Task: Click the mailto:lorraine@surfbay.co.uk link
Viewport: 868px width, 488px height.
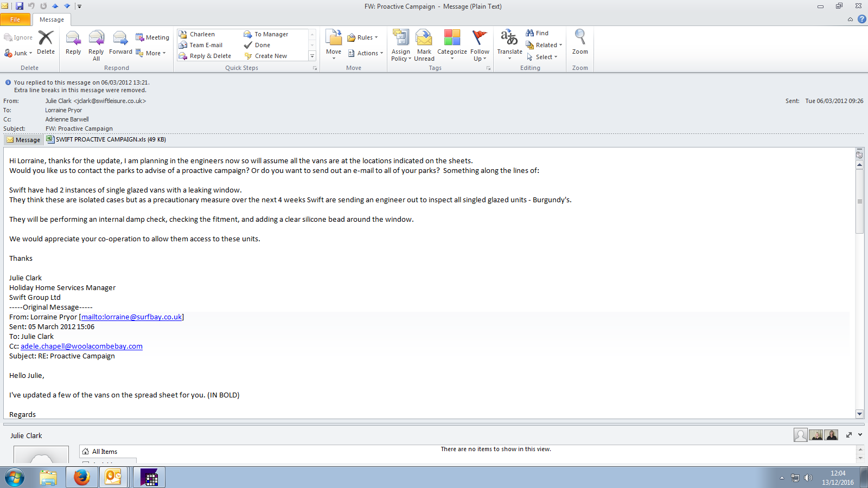Action: [x=132, y=317]
